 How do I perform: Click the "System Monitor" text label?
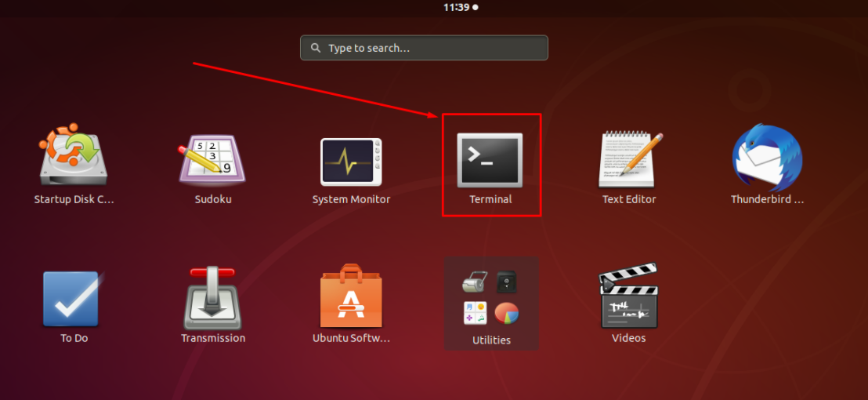click(x=351, y=199)
